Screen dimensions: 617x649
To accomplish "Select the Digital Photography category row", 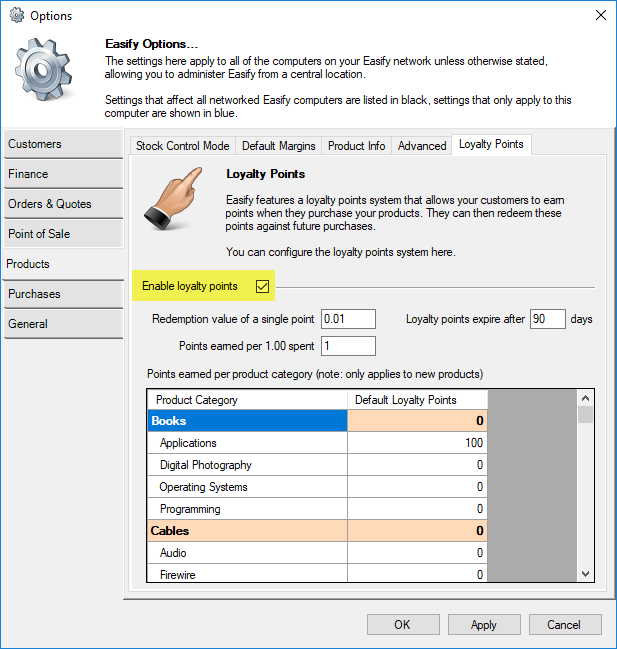I will point(247,465).
